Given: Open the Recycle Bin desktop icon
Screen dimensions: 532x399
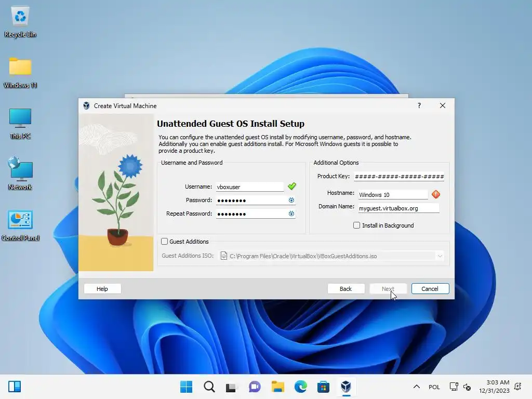Looking at the screenshot, I should (x=20, y=22).
